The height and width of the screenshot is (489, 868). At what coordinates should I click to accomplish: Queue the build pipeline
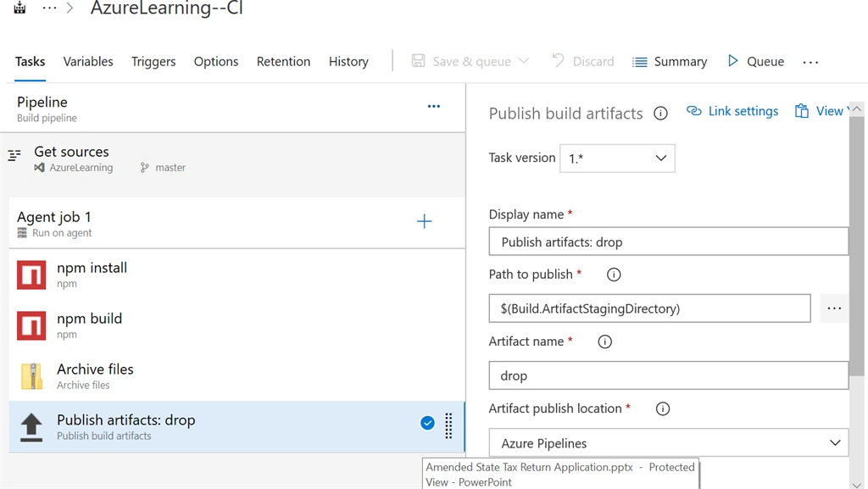(755, 61)
